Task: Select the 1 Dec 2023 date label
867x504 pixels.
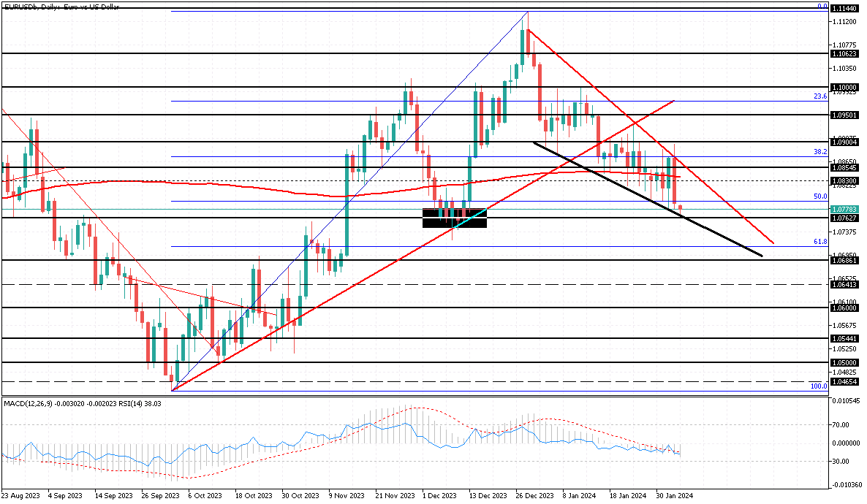Action: [x=439, y=496]
